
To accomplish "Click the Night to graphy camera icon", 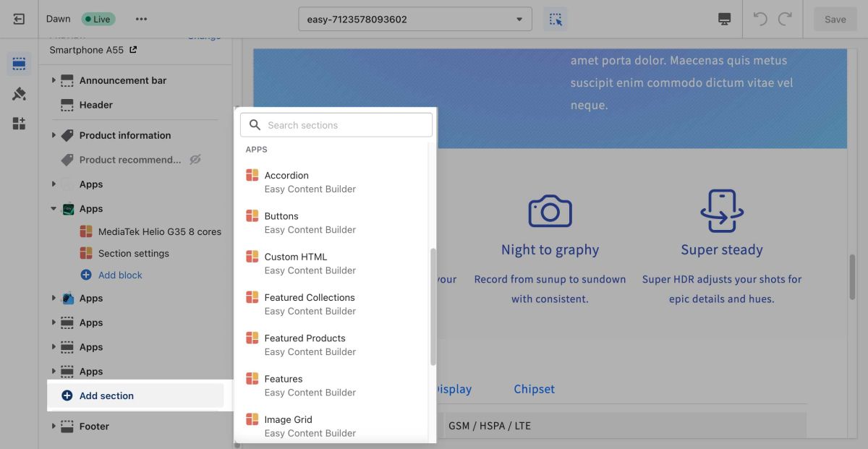I will tap(550, 210).
